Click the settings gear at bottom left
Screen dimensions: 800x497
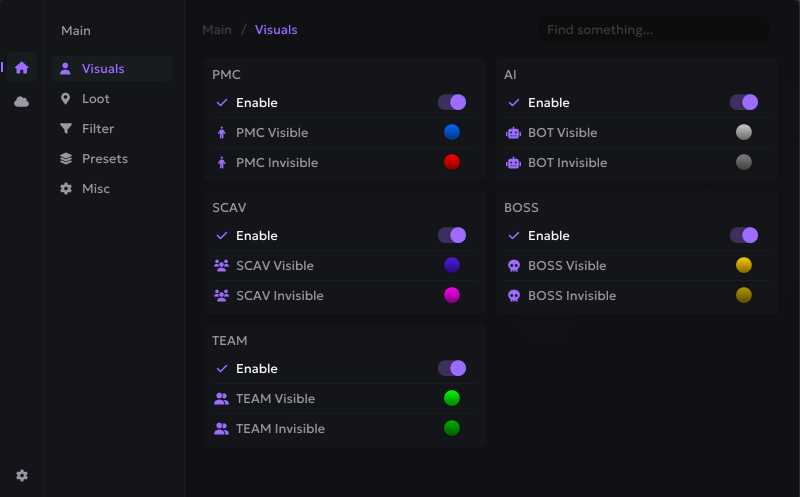(22, 476)
